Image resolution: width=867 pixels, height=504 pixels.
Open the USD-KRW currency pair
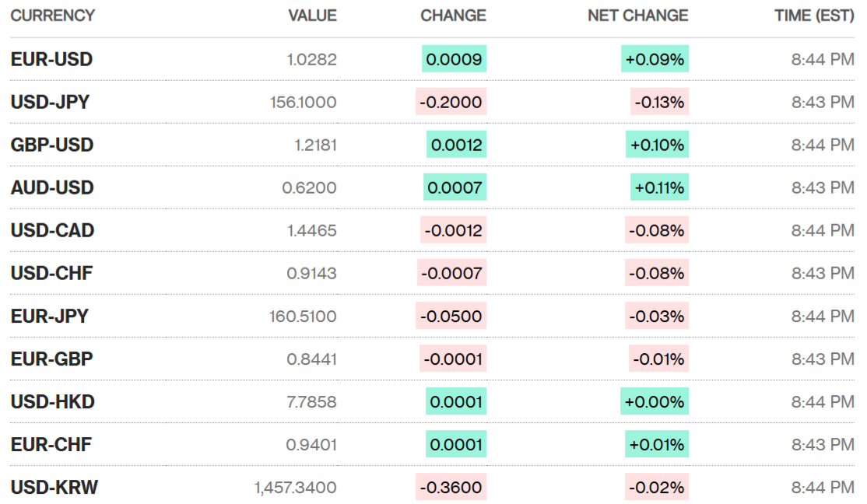click(x=54, y=488)
